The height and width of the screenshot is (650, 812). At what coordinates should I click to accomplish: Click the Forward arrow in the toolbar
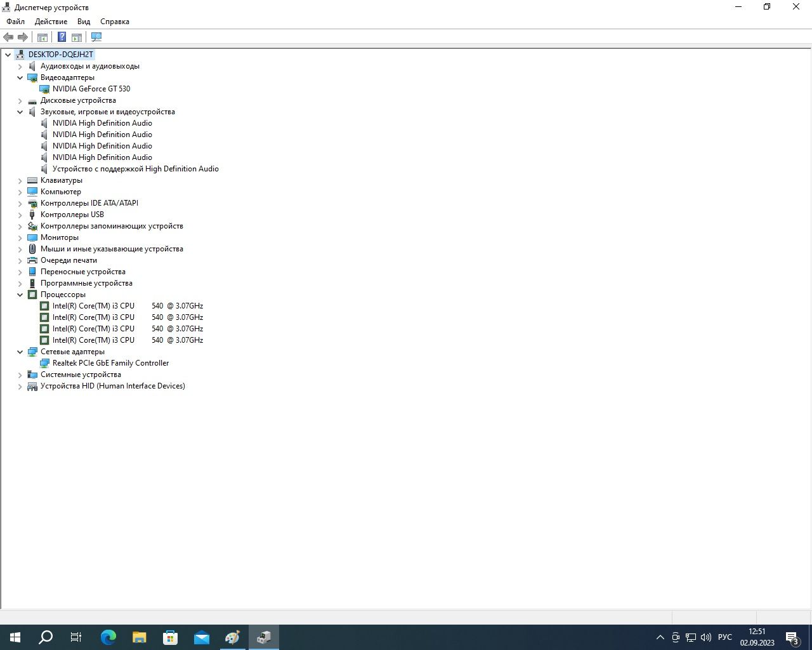(23, 37)
